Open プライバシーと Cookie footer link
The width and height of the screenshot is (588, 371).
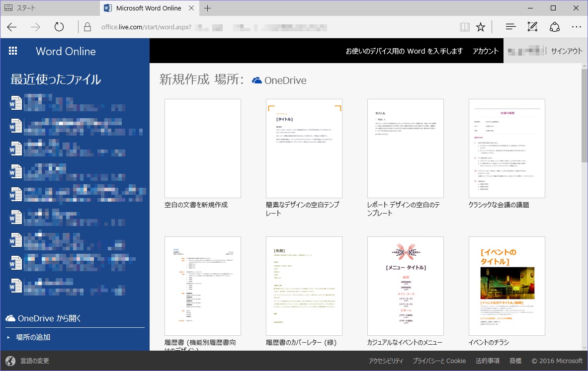tap(439, 361)
